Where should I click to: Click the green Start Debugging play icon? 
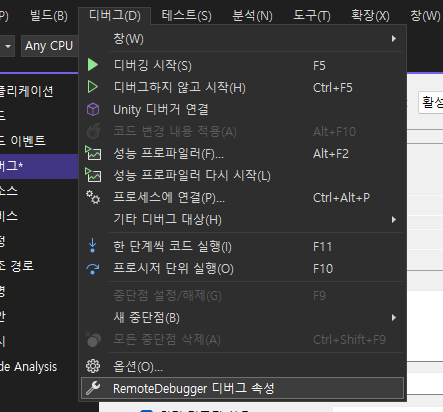point(93,65)
